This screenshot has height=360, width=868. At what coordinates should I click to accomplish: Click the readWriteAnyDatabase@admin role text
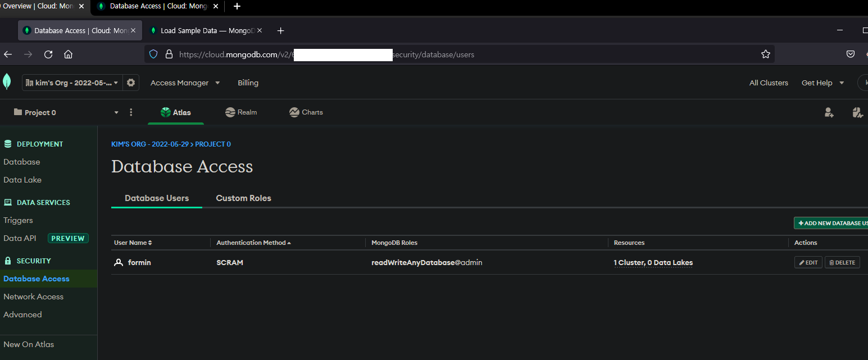click(427, 262)
